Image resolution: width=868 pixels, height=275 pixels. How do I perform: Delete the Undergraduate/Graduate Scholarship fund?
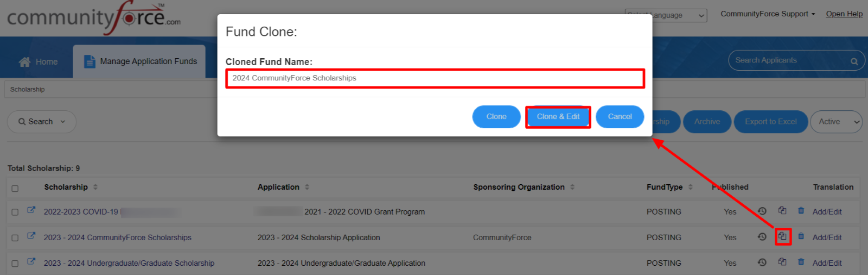801,261
